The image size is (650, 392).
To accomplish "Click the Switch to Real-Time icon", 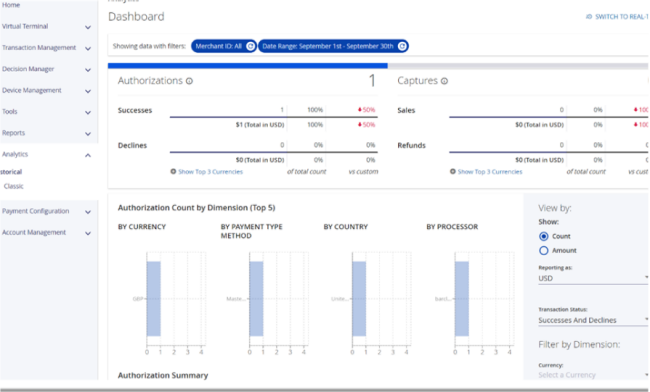I will tap(589, 17).
